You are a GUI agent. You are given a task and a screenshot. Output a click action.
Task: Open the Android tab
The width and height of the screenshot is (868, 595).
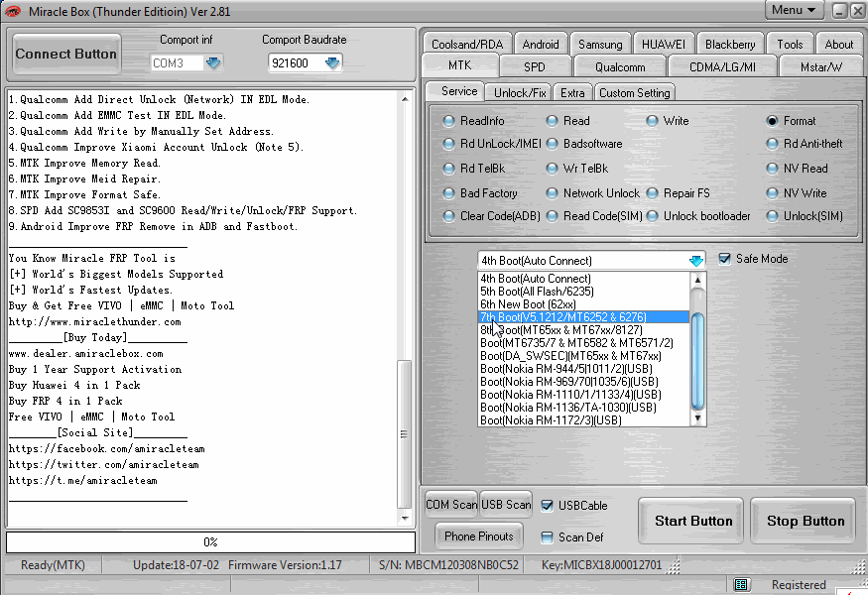coord(541,45)
